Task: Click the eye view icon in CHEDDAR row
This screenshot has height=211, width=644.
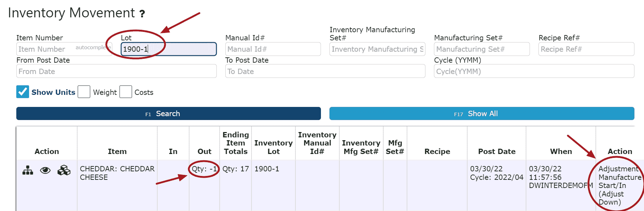Action: coord(45,171)
